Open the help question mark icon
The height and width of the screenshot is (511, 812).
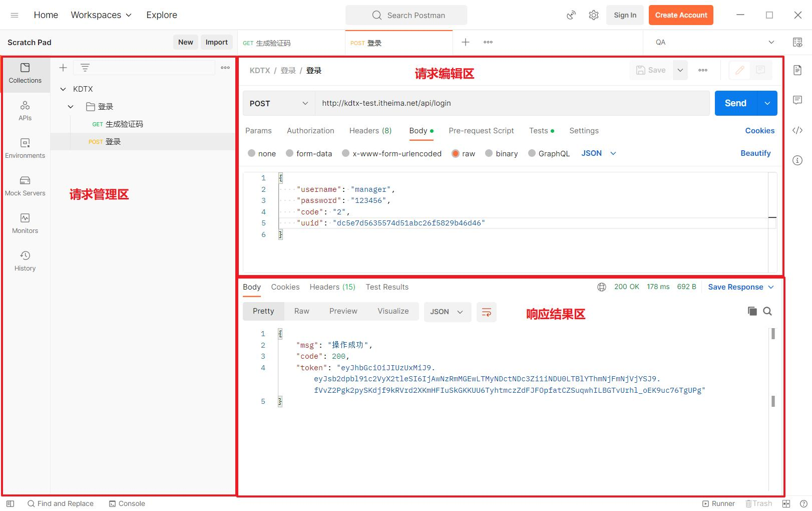tap(803, 503)
